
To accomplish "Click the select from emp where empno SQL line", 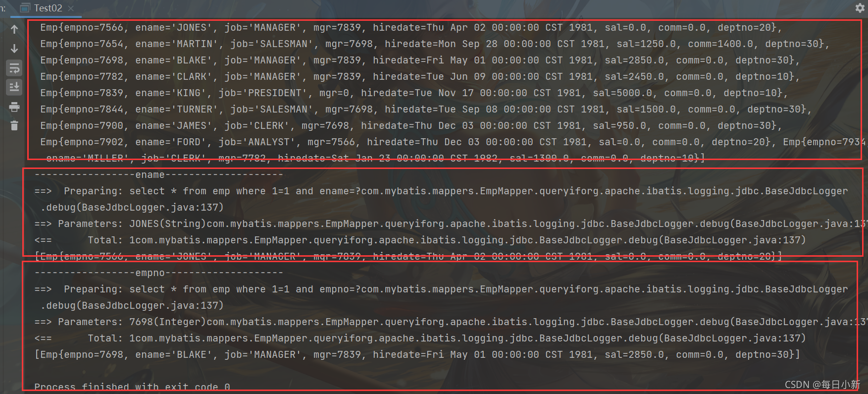I will pos(441,289).
